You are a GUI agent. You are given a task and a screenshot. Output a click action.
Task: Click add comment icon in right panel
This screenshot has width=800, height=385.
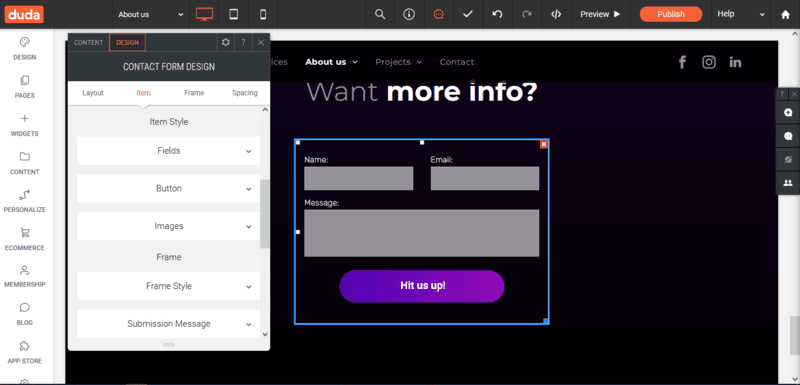click(x=788, y=113)
